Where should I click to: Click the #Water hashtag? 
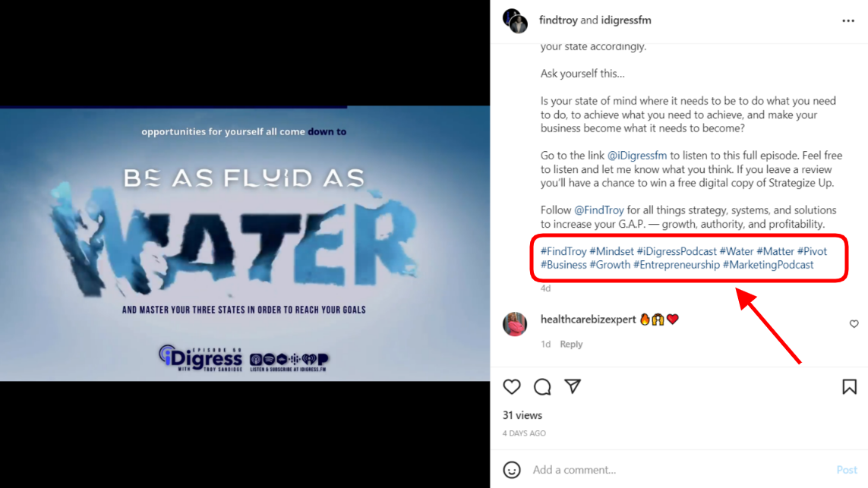736,250
